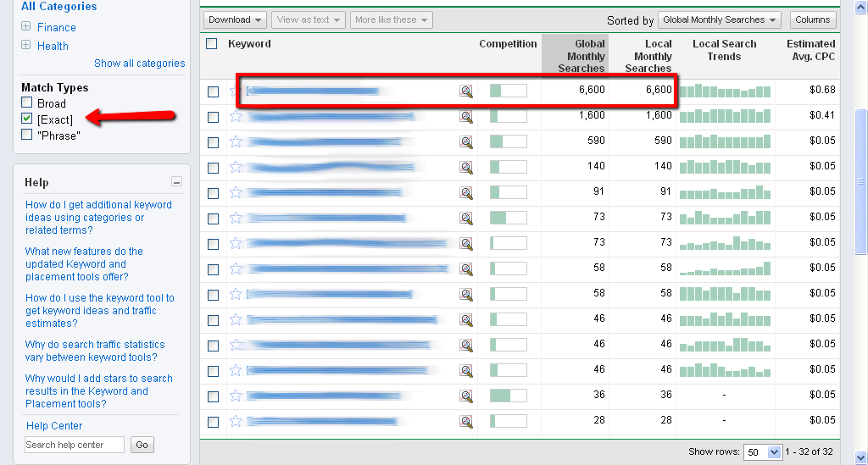868x465 pixels.
Task: Collapse the Help panel with minus icon
Action: point(176,181)
